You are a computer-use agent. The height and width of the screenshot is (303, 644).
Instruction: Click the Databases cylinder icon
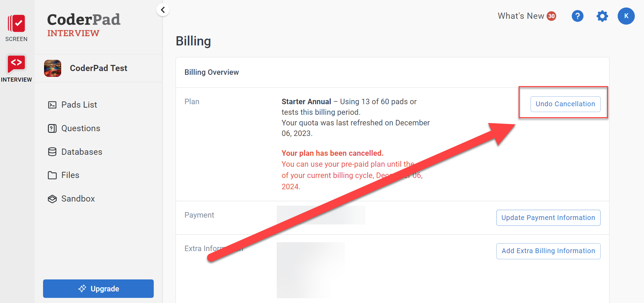point(52,152)
